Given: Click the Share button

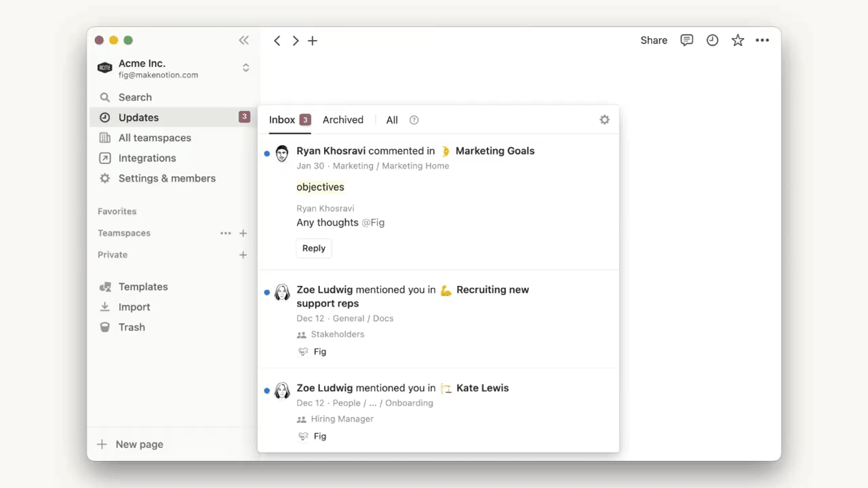Looking at the screenshot, I should coord(654,41).
